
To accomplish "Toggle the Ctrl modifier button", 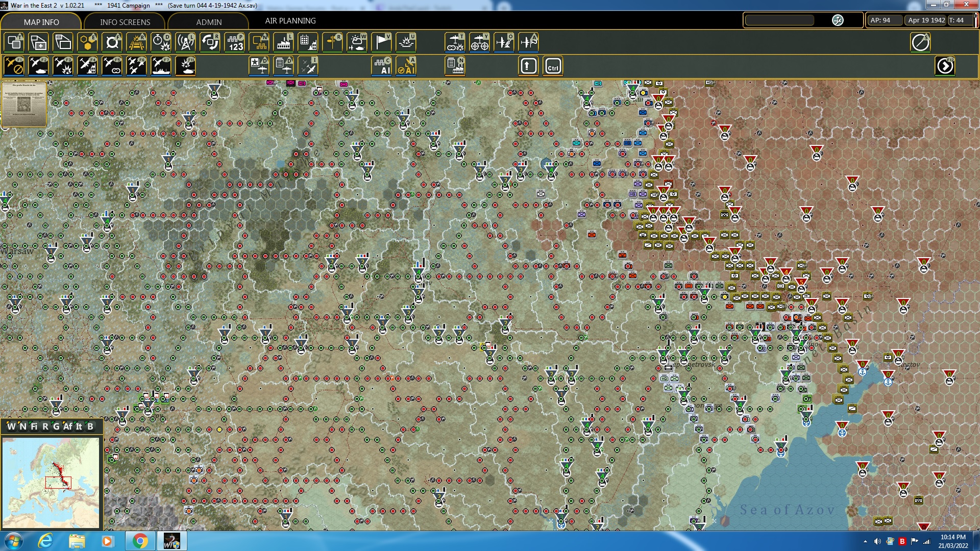I will [553, 66].
